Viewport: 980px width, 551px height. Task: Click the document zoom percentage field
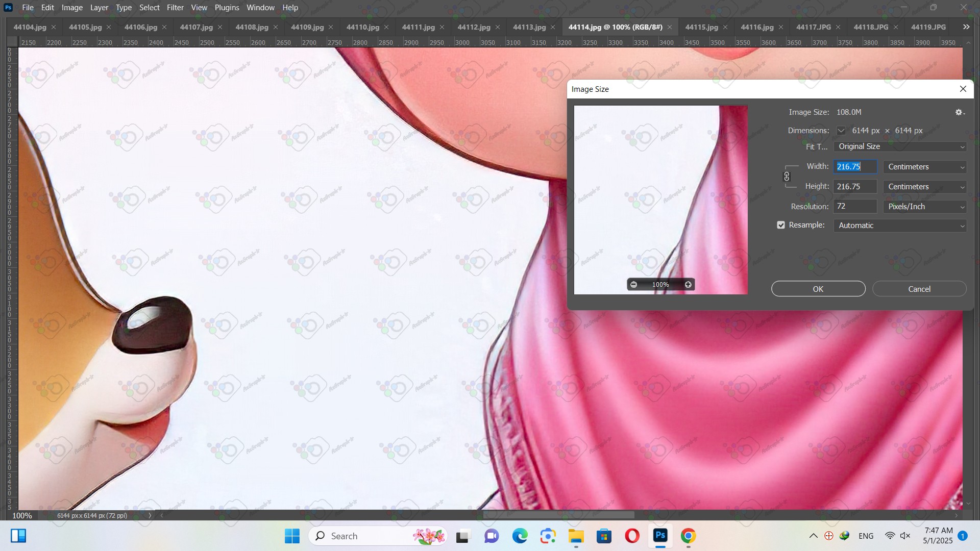[x=22, y=516]
